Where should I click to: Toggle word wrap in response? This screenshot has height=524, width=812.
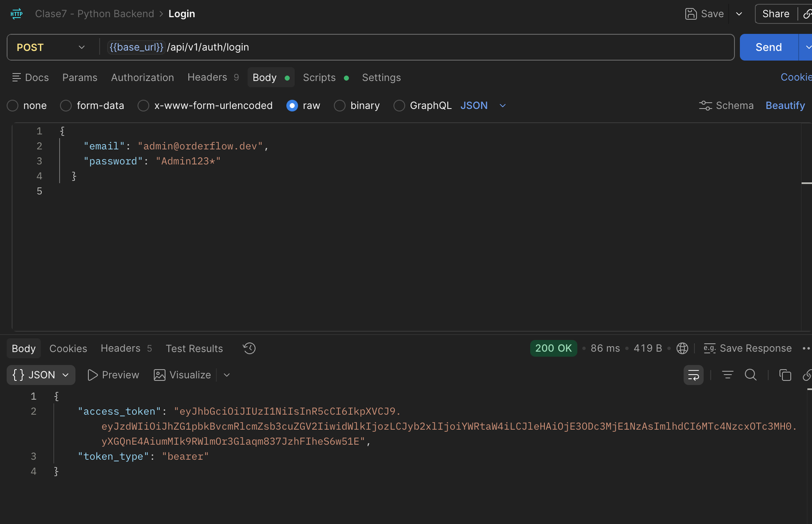(693, 375)
